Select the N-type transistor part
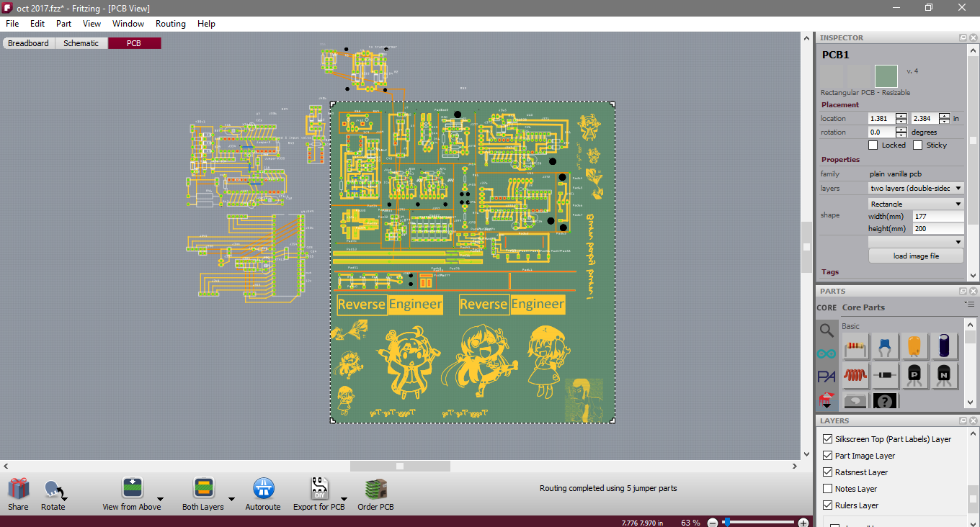The width and height of the screenshot is (980, 527). pos(944,376)
